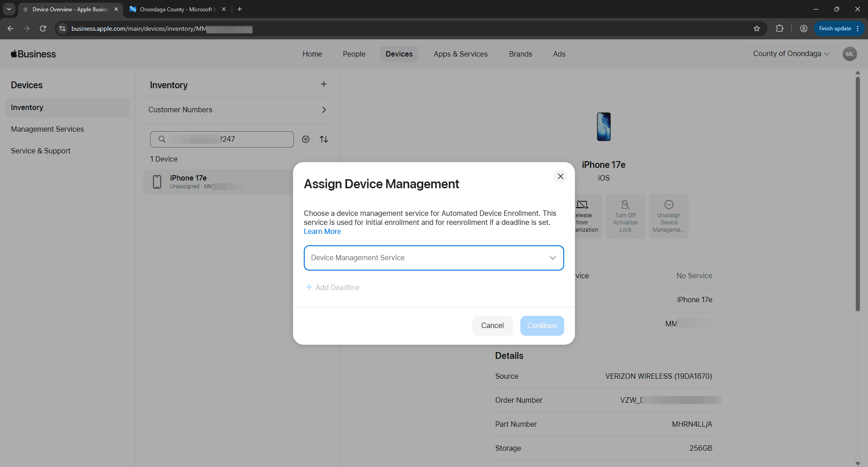The width and height of the screenshot is (868, 467).
Task: Add inventory with the plus icon
Action: click(x=324, y=84)
